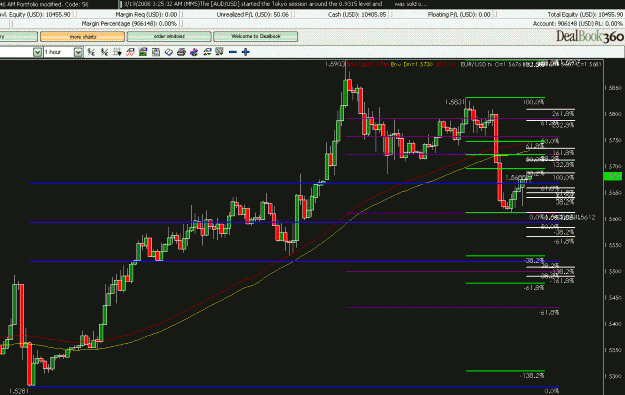The width and height of the screenshot is (625, 395).
Task: Click the 261.8% Fibonacci level label
Action: [x=563, y=114]
